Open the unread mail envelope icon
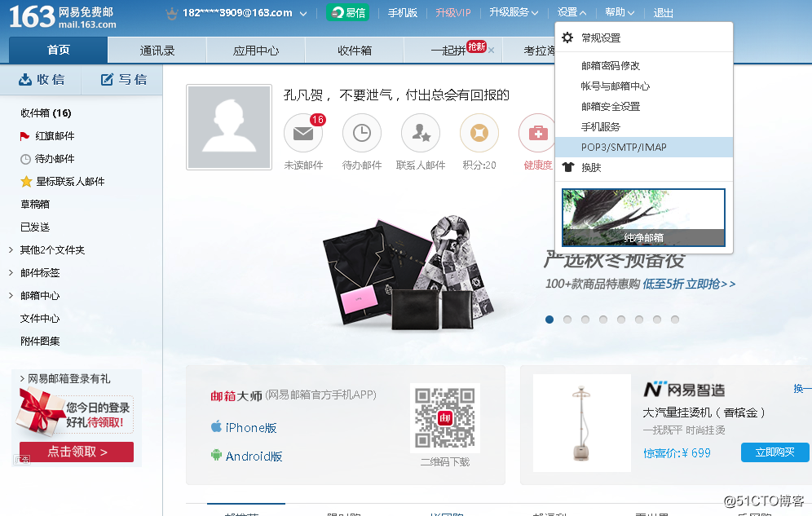 click(303, 134)
